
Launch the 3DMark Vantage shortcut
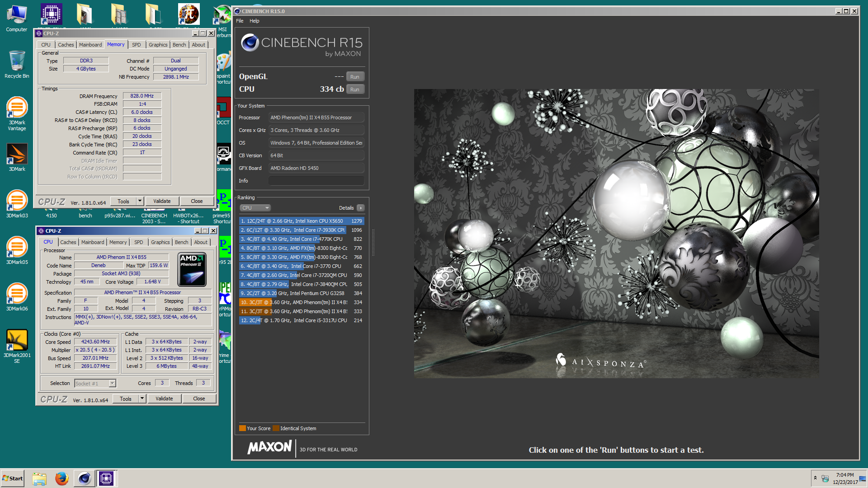point(17,113)
